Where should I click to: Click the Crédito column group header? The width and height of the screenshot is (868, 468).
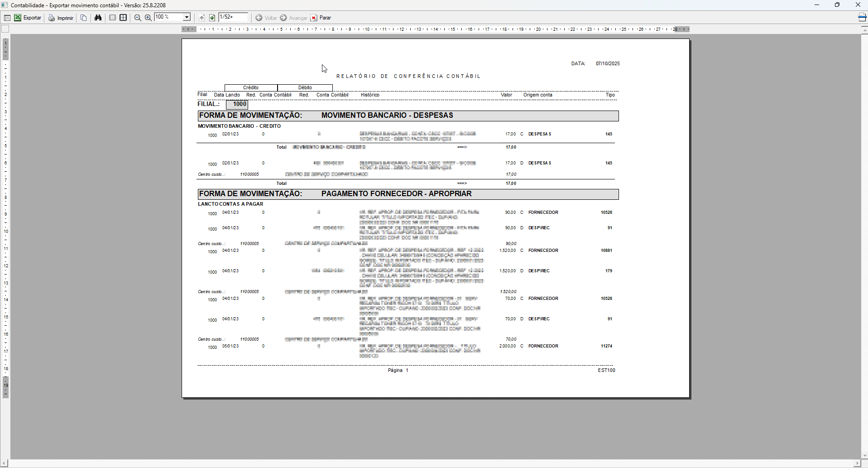(251, 87)
